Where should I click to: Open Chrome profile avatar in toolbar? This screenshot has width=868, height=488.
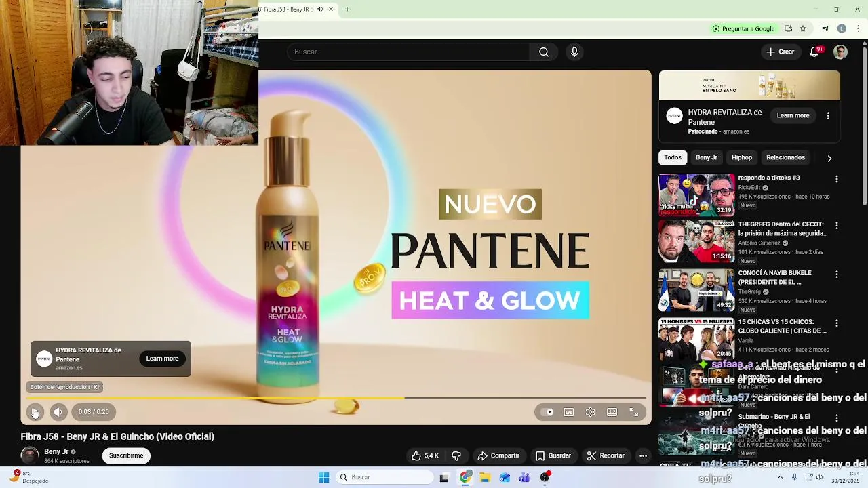click(842, 28)
